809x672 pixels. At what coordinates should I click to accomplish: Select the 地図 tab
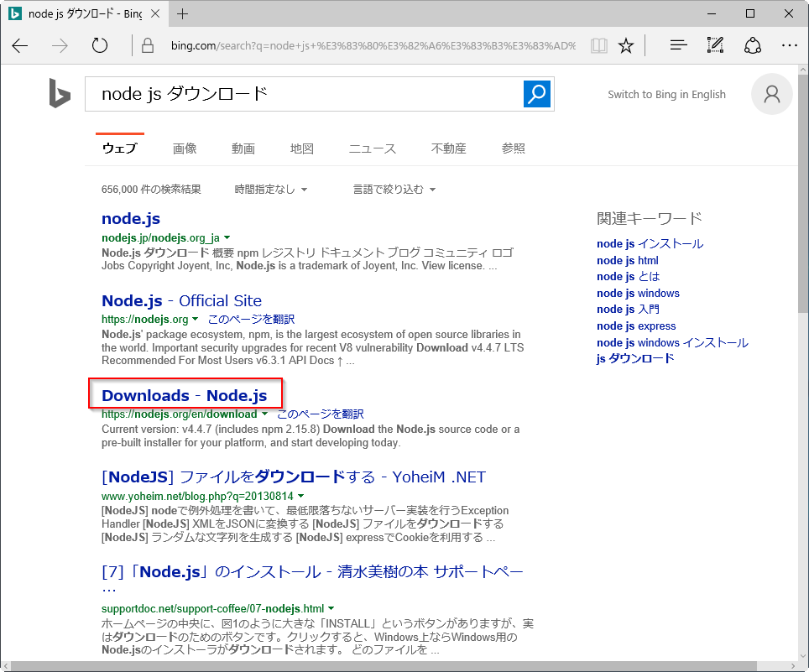302,148
